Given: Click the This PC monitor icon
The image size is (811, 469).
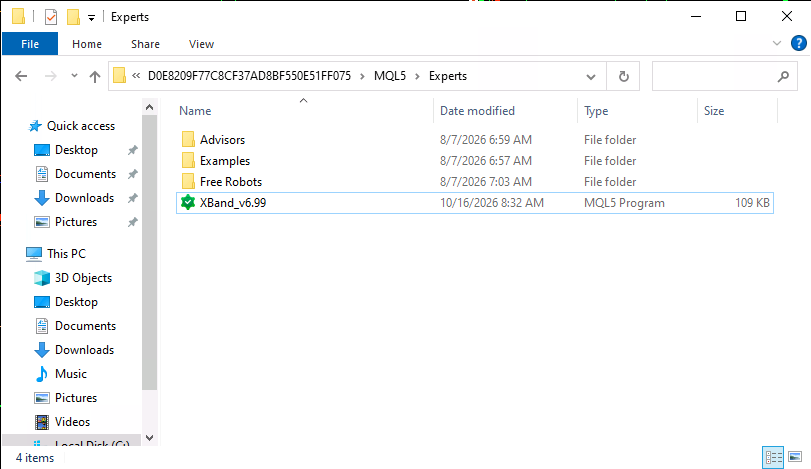Looking at the screenshot, I should click(34, 254).
